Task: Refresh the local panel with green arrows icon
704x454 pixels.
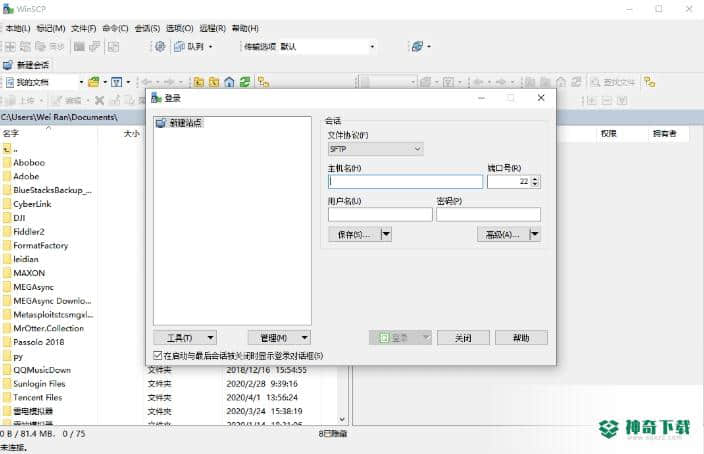Action: 245,82
